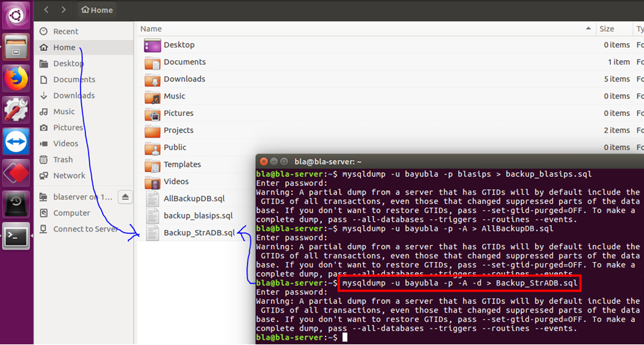
Task: Open Trash in sidebar
Action: (x=84, y=160)
